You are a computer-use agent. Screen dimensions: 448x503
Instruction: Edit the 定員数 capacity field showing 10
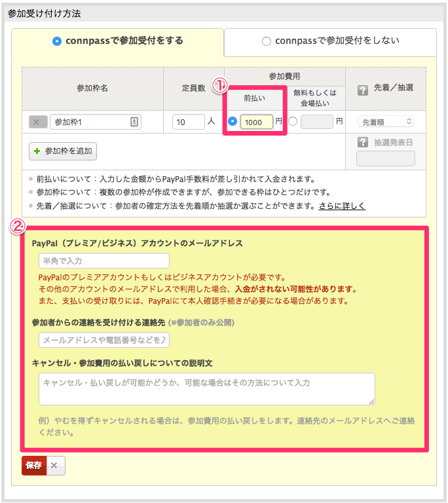pos(189,122)
